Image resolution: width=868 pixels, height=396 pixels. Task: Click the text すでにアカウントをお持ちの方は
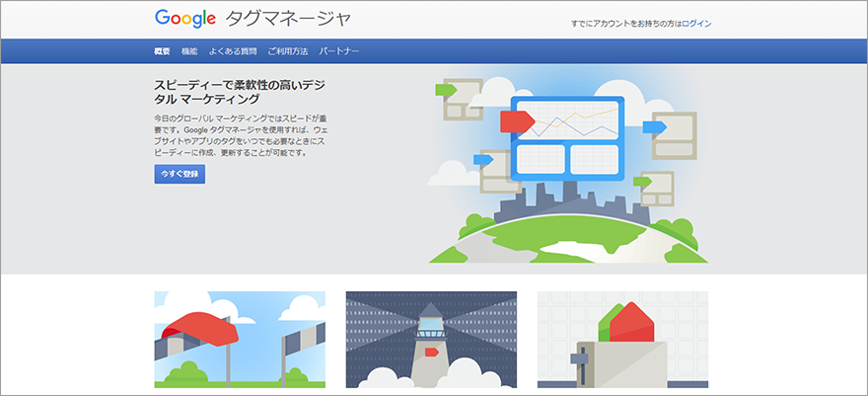626,24
